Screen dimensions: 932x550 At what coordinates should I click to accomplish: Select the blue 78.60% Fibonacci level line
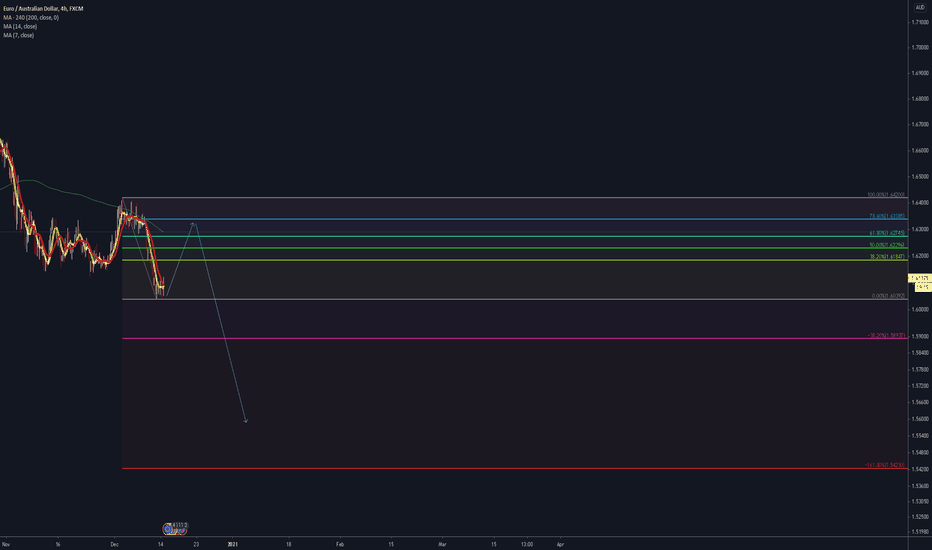pos(515,219)
